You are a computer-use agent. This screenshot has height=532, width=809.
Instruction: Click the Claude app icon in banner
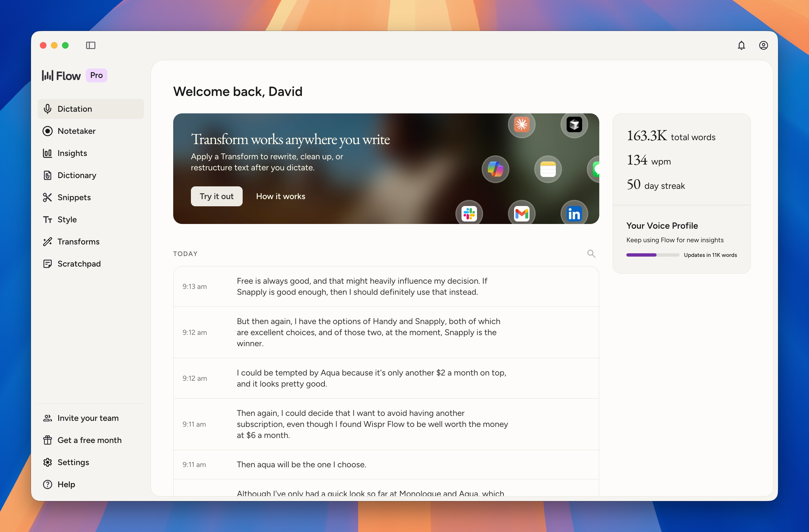(522, 124)
